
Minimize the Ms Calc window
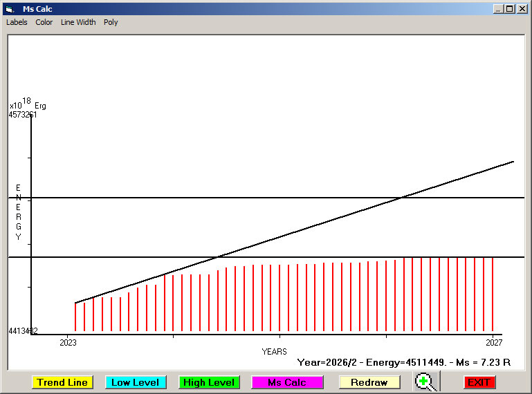pyautogui.click(x=497, y=9)
